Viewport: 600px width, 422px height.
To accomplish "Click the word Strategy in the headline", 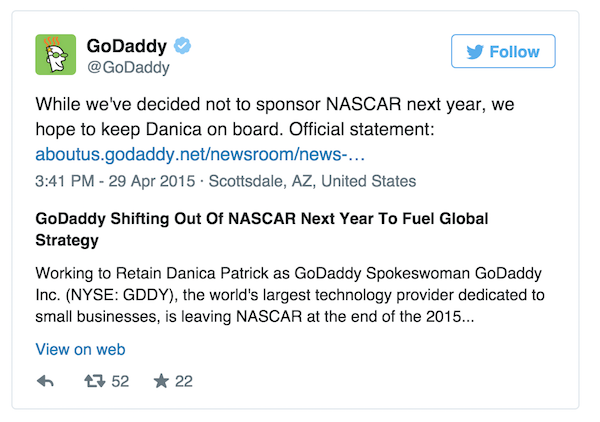I will click(67, 241).
